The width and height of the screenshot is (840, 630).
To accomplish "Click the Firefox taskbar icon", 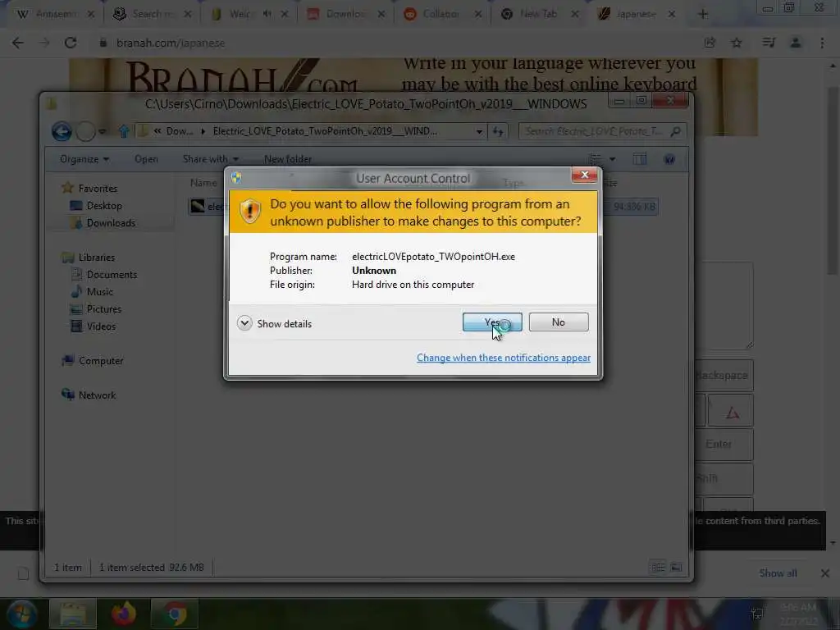I will coord(124,614).
